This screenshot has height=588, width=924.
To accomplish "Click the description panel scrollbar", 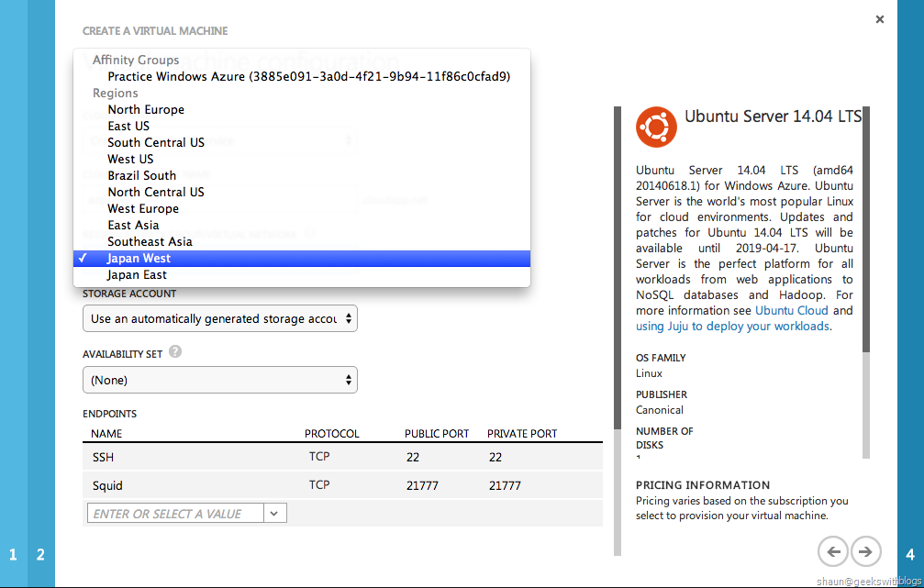I will [865, 229].
